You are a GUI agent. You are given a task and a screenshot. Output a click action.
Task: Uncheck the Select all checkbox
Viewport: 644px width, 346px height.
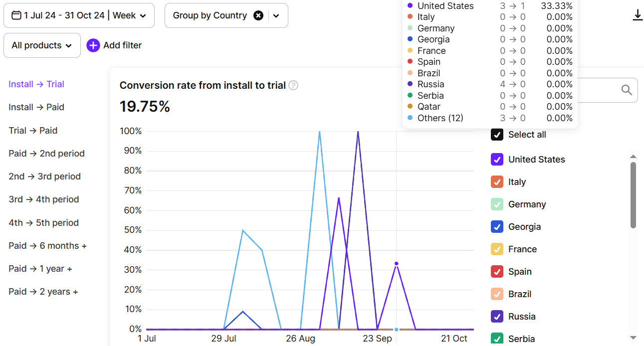[x=497, y=135]
